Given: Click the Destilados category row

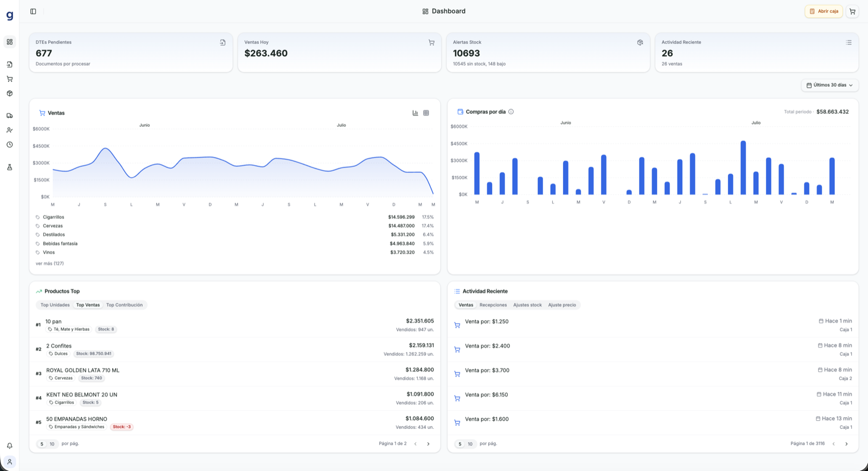Looking at the screenshot, I should tap(234, 235).
